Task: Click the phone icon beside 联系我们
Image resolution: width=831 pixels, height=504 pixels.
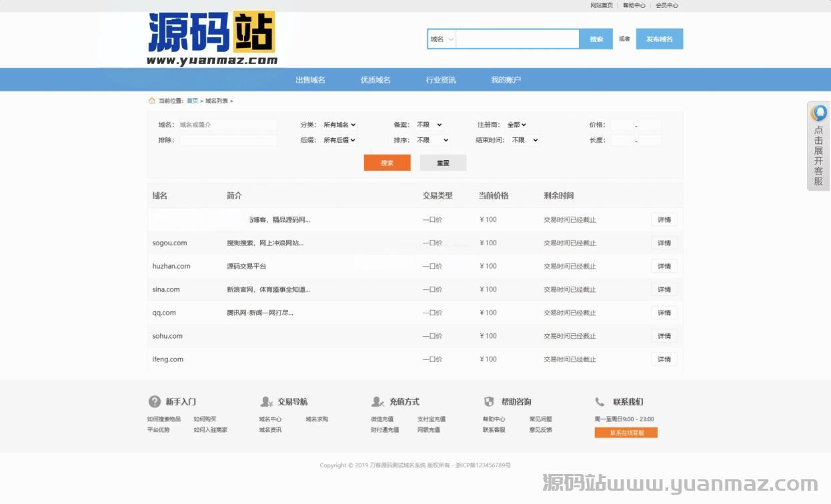Action: coord(600,401)
